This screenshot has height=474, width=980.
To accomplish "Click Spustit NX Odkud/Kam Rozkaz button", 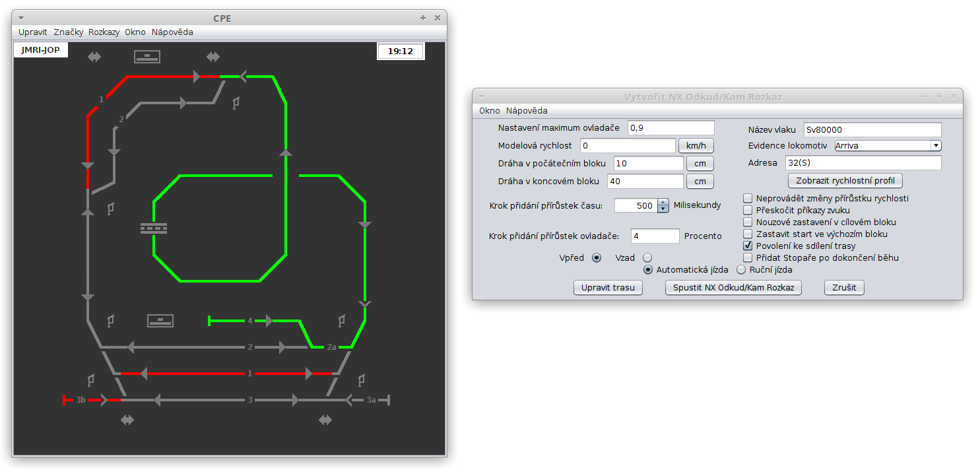I will coord(733,287).
